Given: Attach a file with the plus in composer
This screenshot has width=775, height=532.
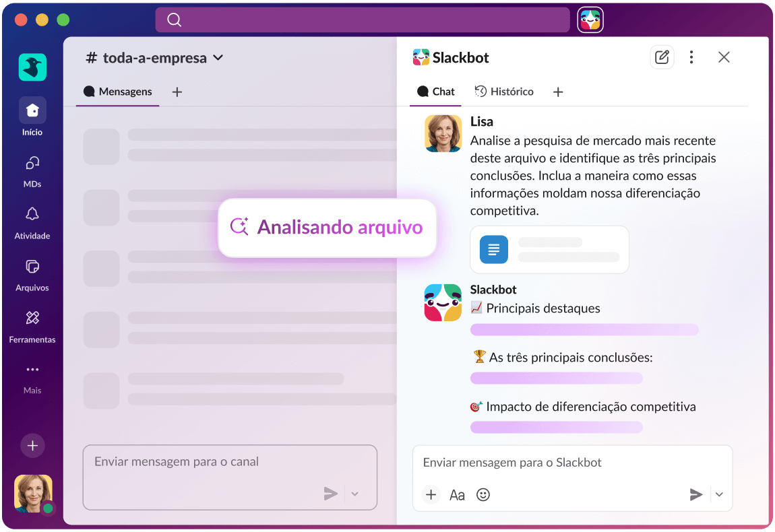Looking at the screenshot, I should tap(431, 494).
